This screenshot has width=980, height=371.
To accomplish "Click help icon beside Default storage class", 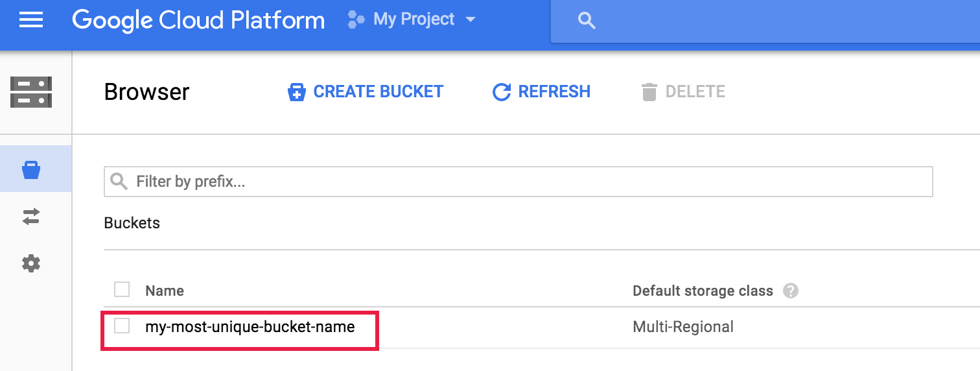I will coord(790,291).
